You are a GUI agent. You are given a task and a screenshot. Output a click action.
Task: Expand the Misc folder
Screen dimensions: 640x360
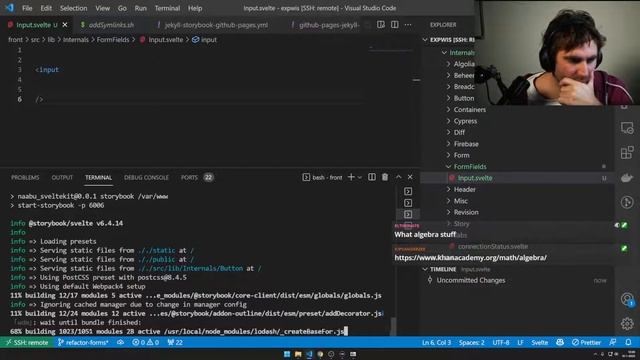click(x=460, y=201)
